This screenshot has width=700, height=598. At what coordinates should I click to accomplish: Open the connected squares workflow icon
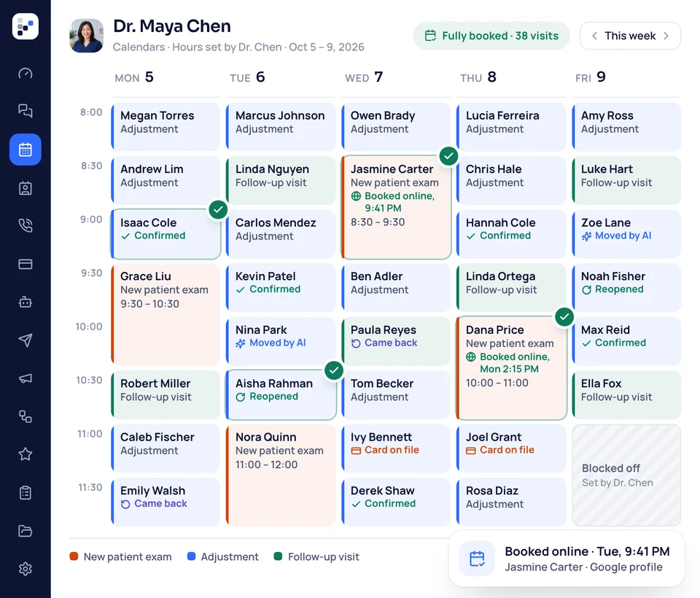(x=26, y=416)
